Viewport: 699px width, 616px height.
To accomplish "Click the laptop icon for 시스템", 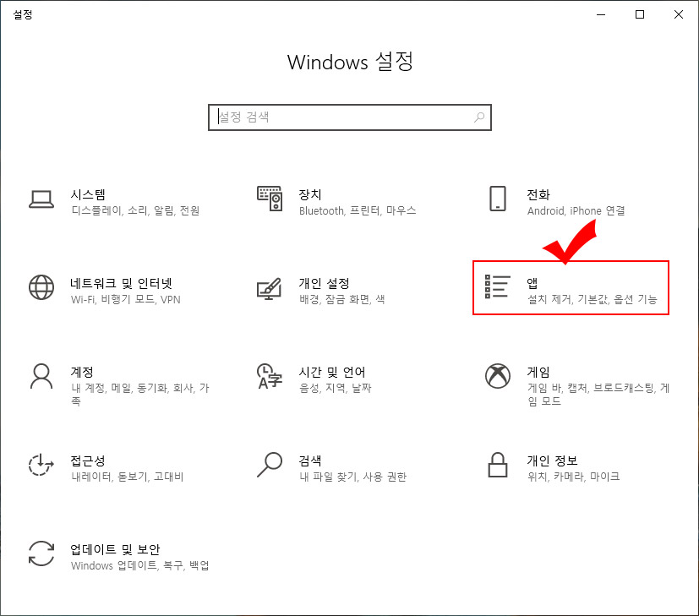I will (x=41, y=199).
